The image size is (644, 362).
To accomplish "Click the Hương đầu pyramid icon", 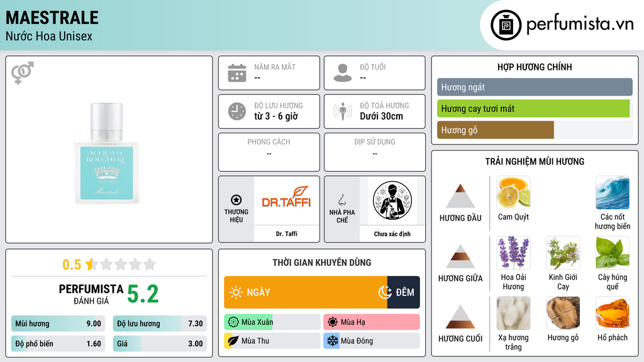I will [x=460, y=196].
